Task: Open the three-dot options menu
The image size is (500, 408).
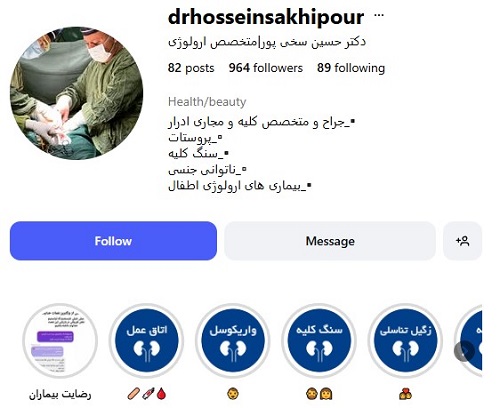Action: click(379, 15)
